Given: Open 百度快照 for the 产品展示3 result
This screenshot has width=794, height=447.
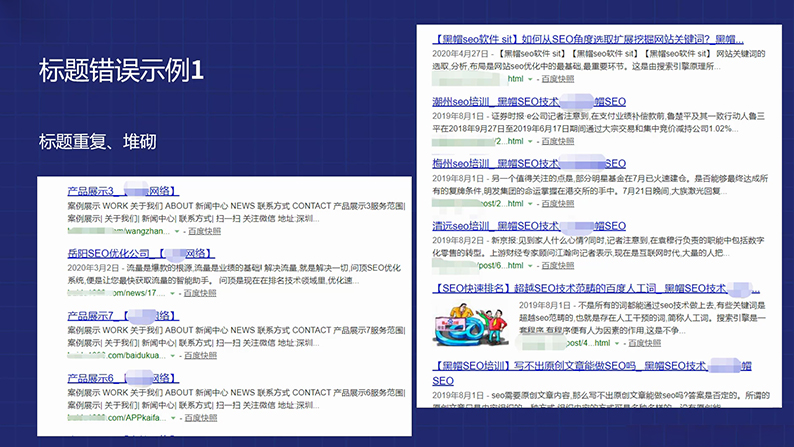Looking at the screenshot, I should click(205, 231).
